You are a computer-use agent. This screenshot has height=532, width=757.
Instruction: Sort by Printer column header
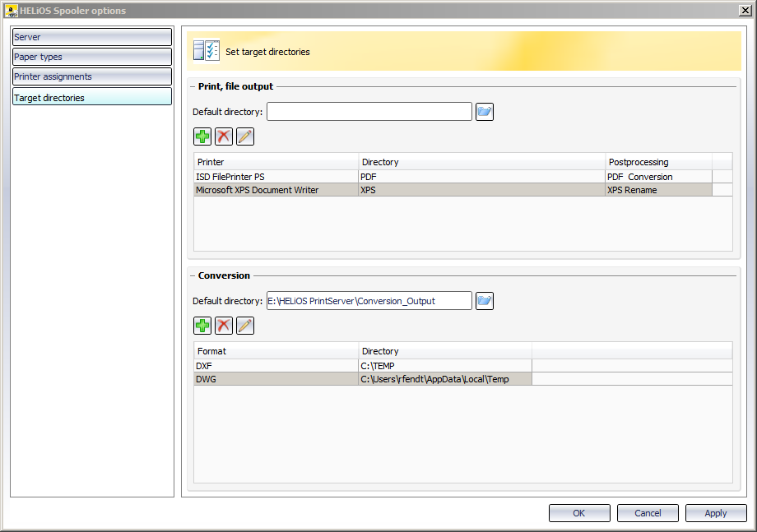(x=276, y=162)
